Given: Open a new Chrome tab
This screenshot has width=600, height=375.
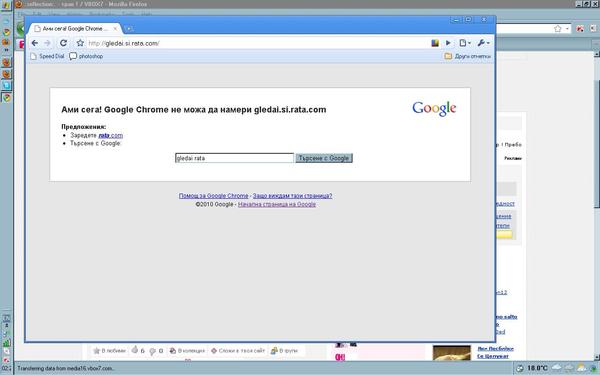Looking at the screenshot, I should [x=129, y=29].
